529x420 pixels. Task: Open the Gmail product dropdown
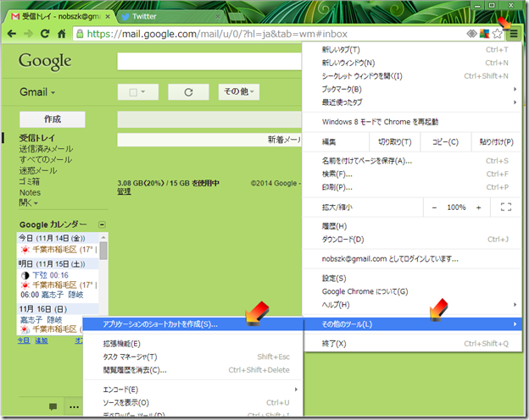37,92
